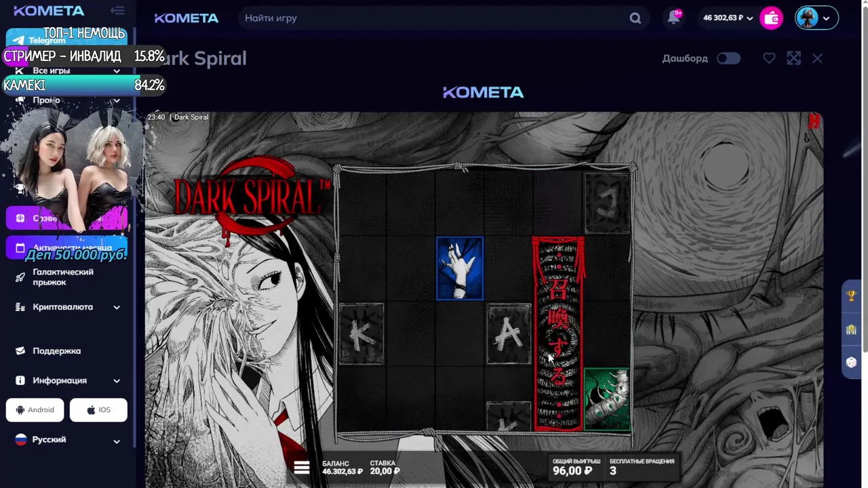Click the blue hand symbol on reels
This screenshot has width=868, height=488.
tap(460, 268)
